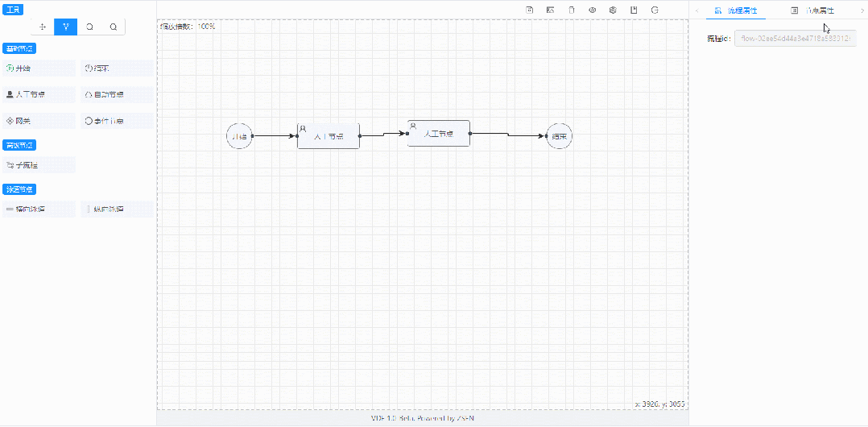
Task: Click the user icon inside right 人工节点
Action: click(x=413, y=126)
